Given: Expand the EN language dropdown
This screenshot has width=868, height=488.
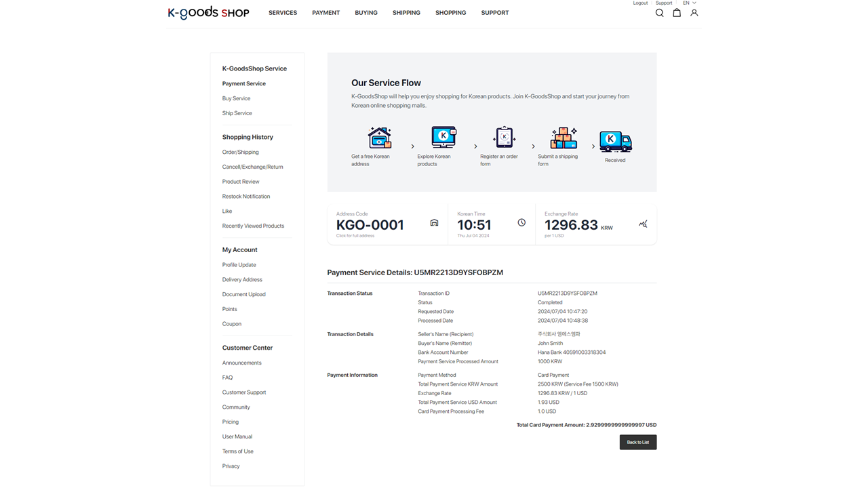Looking at the screenshot, I should (689, 3).
